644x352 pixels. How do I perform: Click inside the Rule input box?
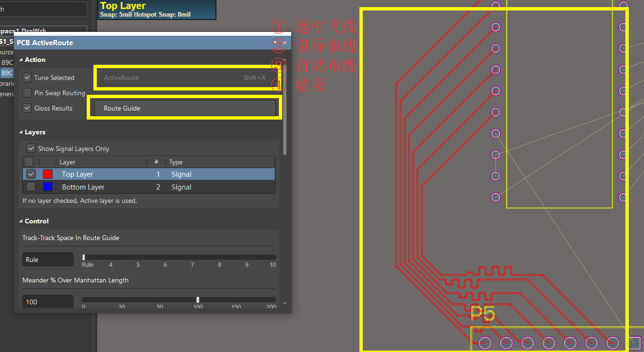47,259
